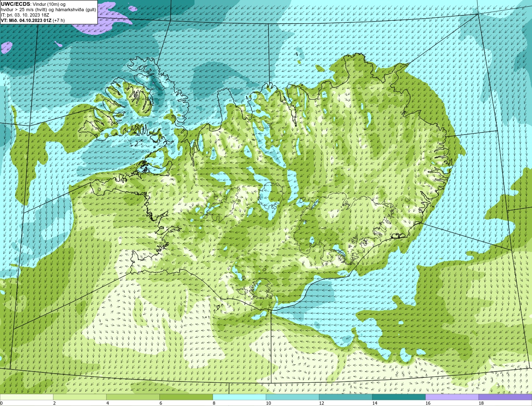Click the legend scale label "0"

pos(2,403)
